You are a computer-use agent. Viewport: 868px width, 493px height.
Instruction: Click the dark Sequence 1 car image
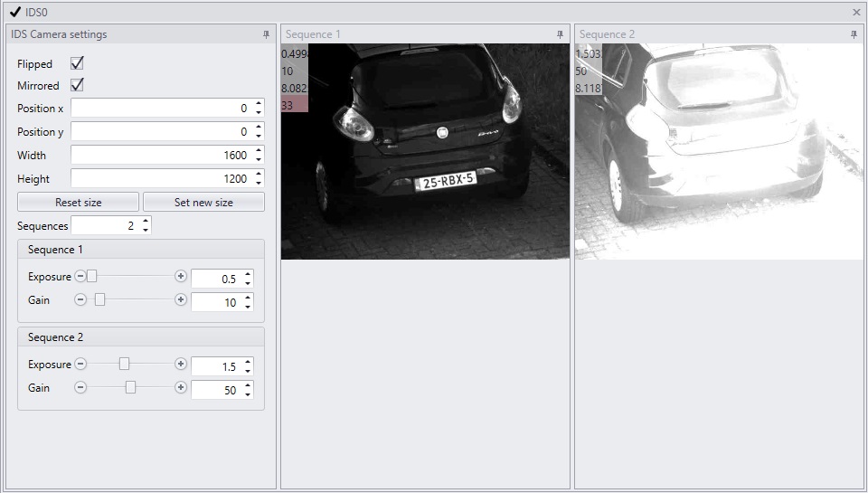click(x=425, y=151)
